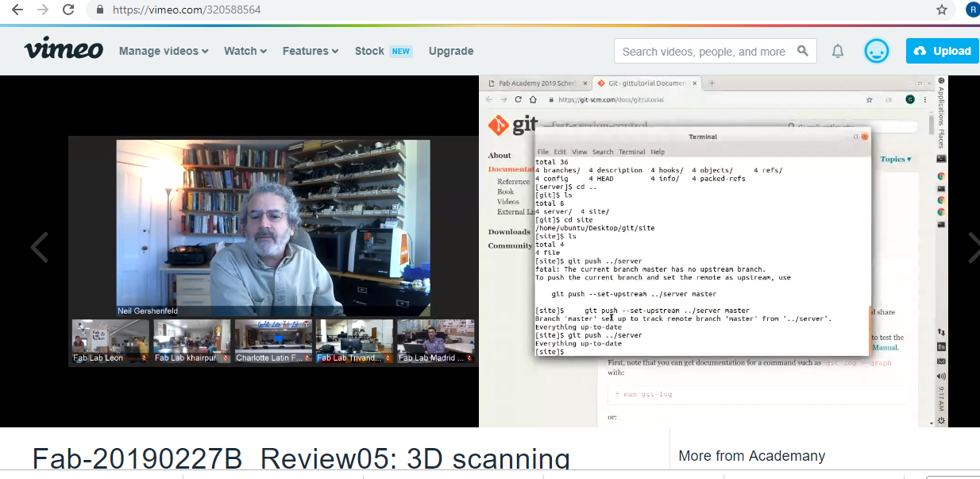Open the Places menu in Ubuntu panel
Screen dimensions: 980x479
941,140
